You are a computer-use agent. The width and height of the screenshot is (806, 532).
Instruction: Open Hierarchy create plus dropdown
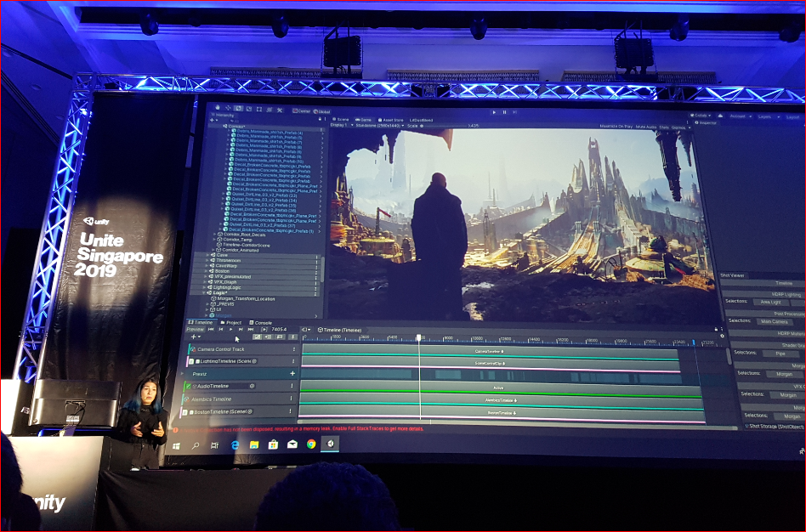click(213, 121)
